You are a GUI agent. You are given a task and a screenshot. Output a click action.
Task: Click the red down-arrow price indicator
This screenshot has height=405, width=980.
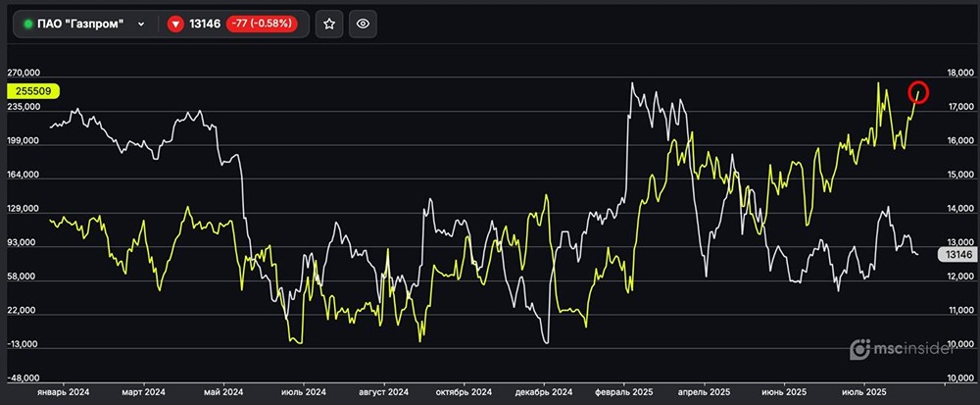(x=176, y=24)
